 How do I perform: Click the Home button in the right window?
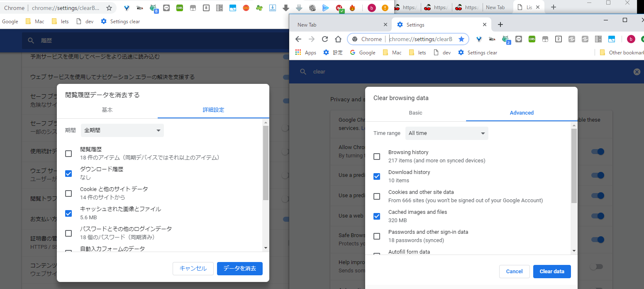pyautogui.click(x=338, y=39)
